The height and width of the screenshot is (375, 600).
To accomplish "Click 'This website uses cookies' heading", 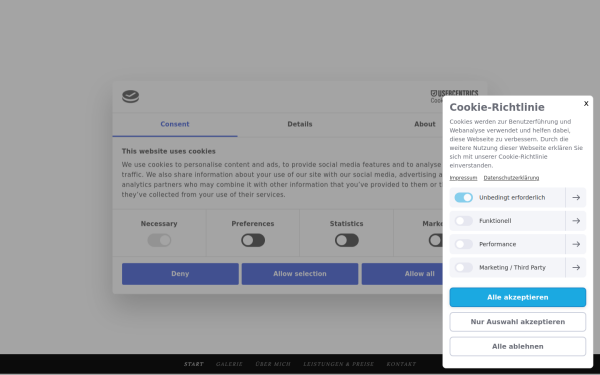I will (x=169, y=151).
